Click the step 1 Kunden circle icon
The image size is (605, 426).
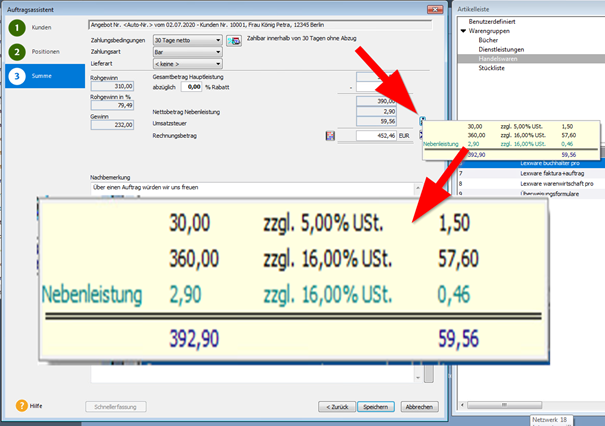pyautogui.click(x=17, y=25)
